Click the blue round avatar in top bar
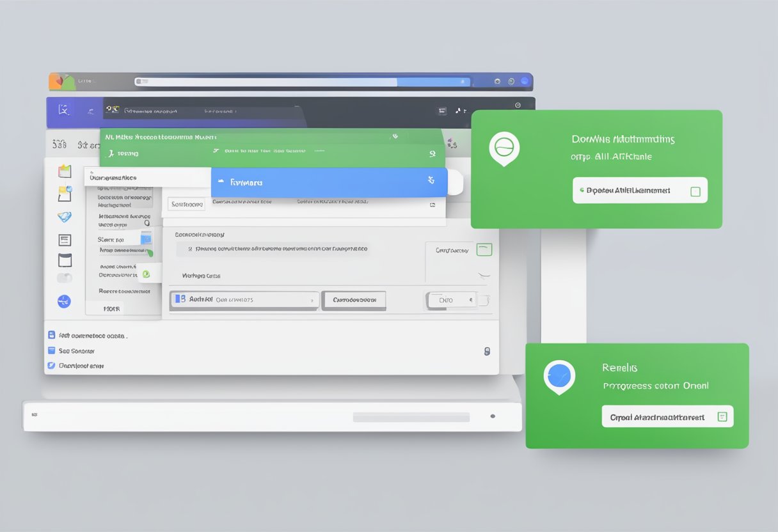 coord(525,81)
